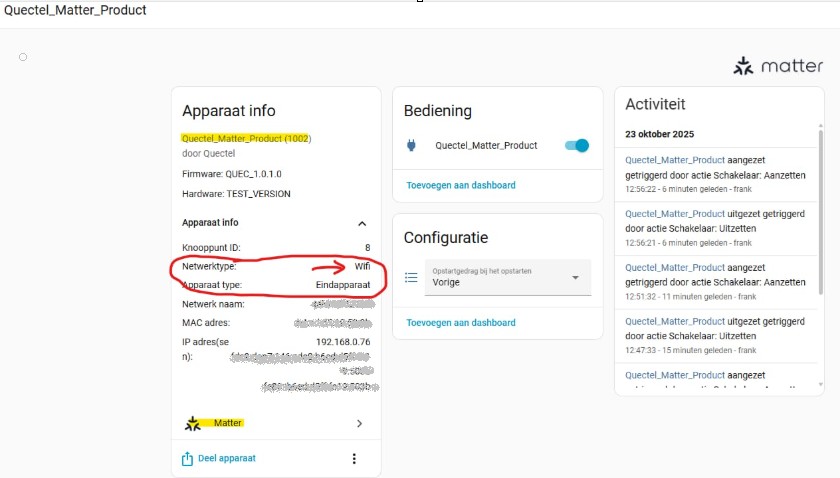
Task: Click Toevoegen aan dashboard under Bediening
Action: [461, 185]
